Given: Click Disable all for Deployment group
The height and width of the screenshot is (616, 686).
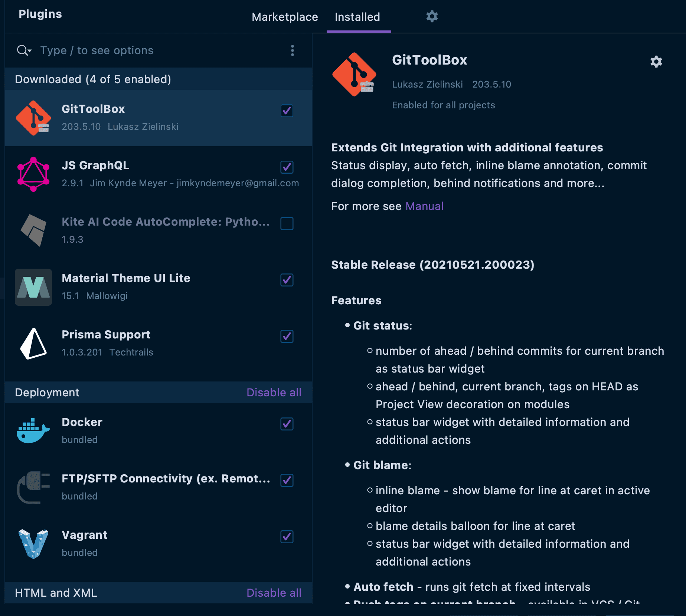Looking at the screenshot, I should coord(274,393).
